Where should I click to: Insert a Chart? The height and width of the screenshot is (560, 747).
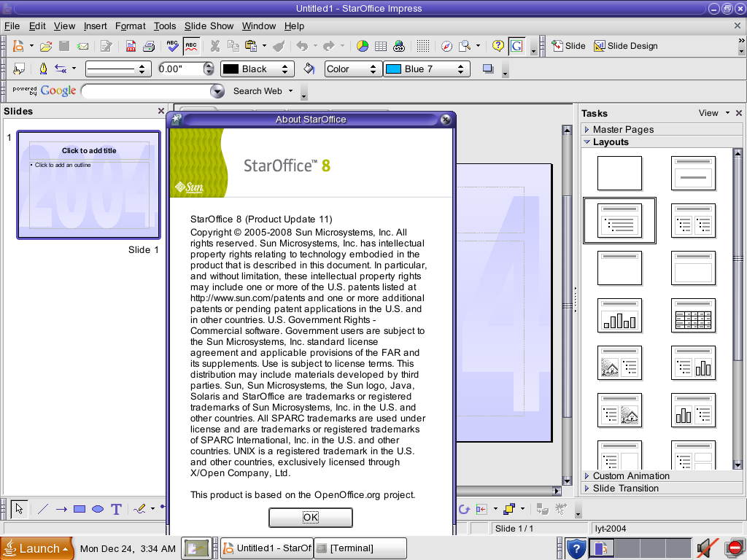pos(363,46)
